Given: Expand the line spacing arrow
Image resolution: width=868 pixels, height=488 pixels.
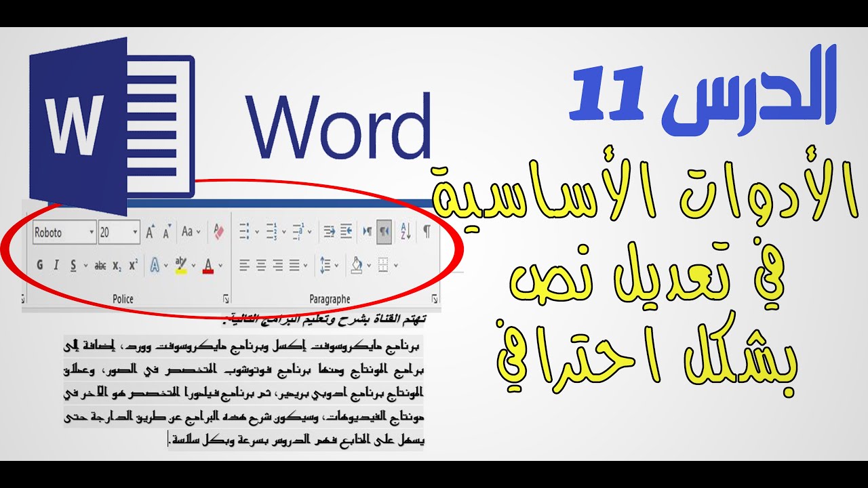Looking at the screenshot, I should [336, 265].
